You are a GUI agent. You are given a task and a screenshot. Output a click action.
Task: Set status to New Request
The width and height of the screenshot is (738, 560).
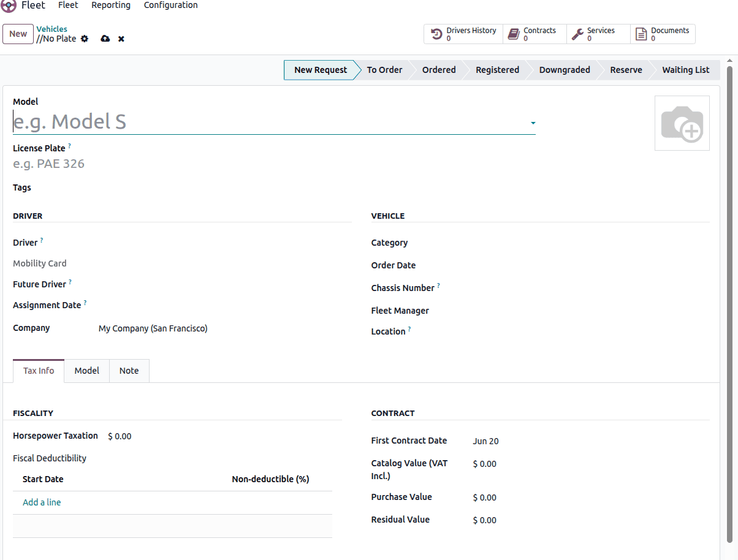320,70
